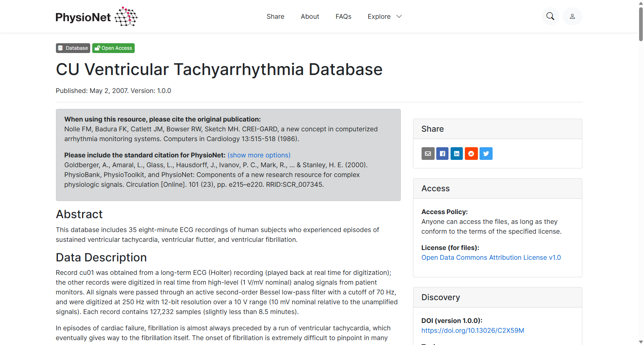Click the Published: May 2, 2007 text

pyautogui.click(x=92, y=91)
